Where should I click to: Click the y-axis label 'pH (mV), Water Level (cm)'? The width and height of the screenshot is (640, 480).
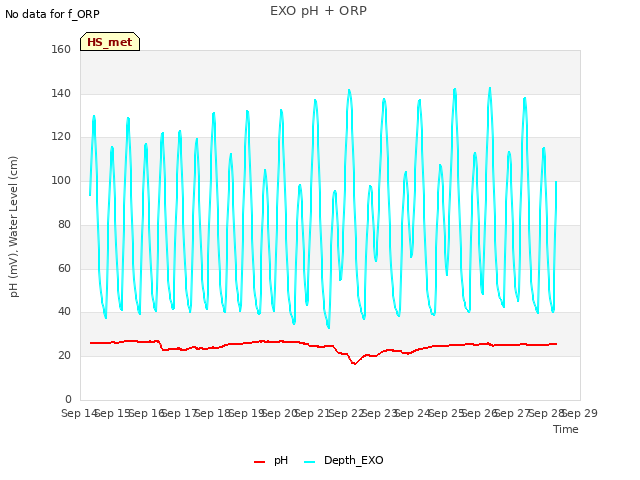click(14, 227)
